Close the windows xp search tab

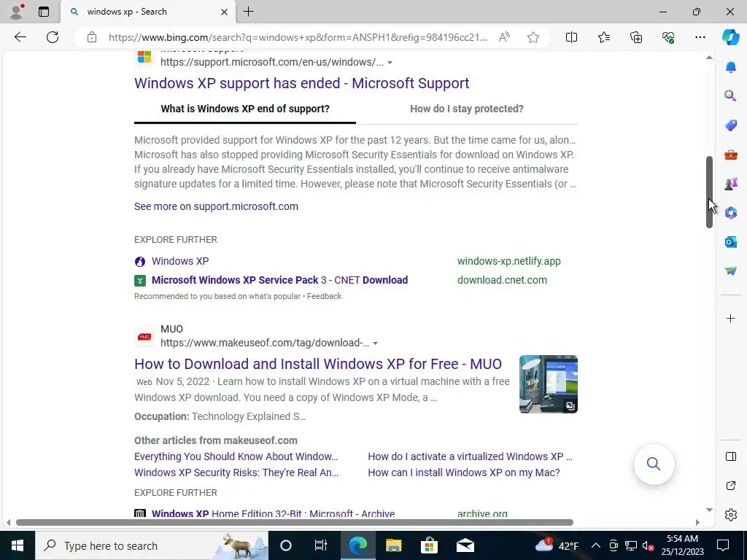[x=224, y=12]
